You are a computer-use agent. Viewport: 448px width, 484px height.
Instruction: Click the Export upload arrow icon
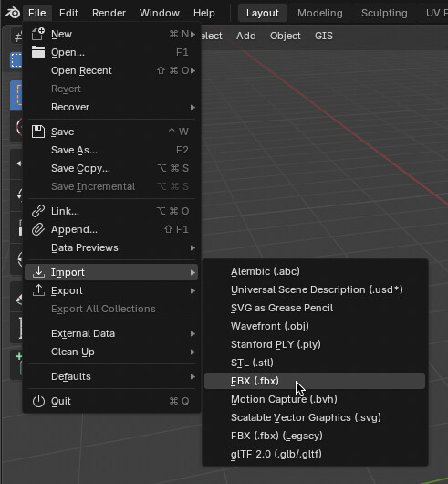(38, 290)
